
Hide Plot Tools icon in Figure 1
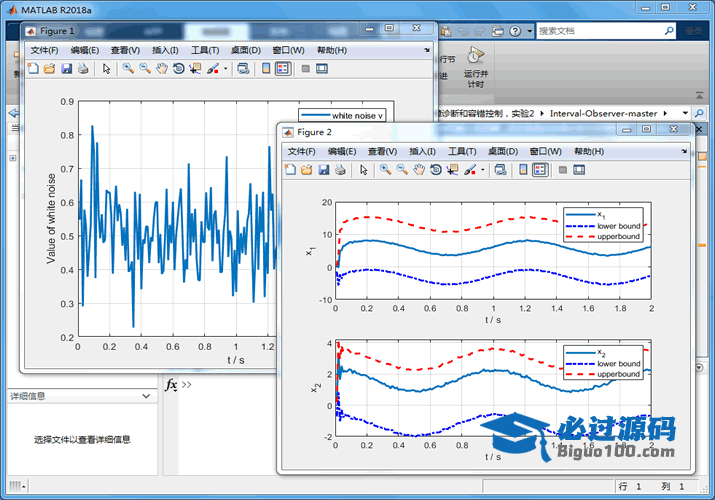[x=306, y=69]
